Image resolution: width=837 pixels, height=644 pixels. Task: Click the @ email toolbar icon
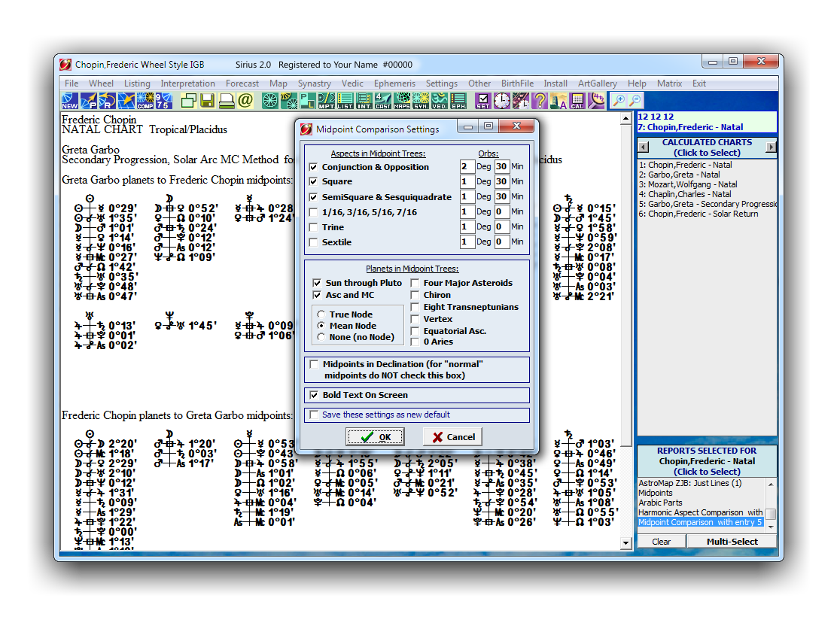pos(245,101)
